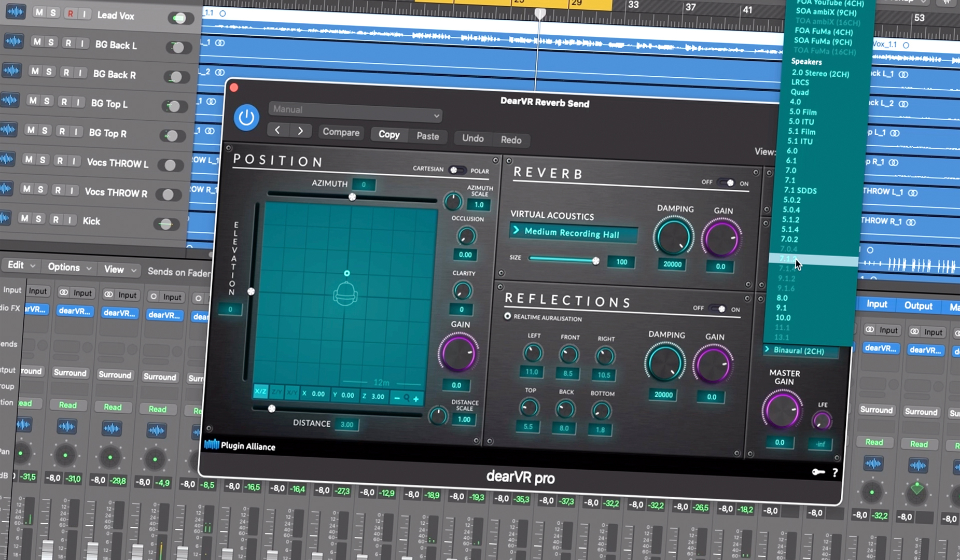This screenshot has width=960, height=560.
Task: Click the Compare button
Action: click(x=341, y=132)
